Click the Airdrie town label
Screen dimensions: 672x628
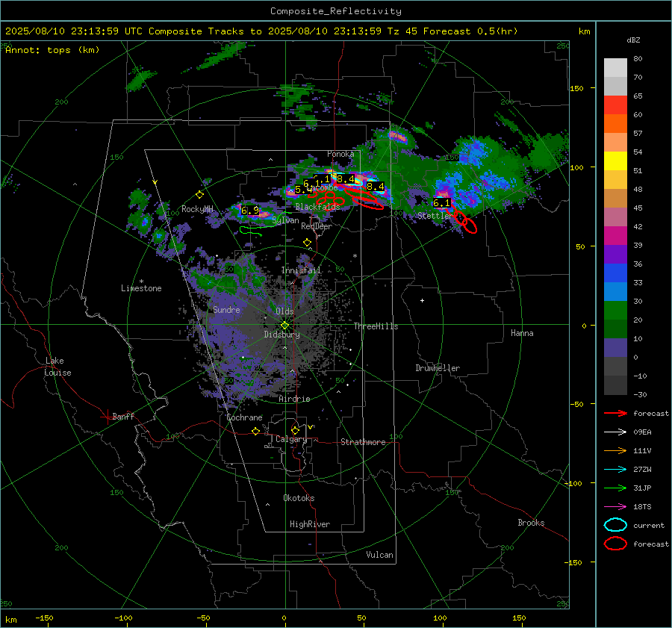(x=294, y=399)
